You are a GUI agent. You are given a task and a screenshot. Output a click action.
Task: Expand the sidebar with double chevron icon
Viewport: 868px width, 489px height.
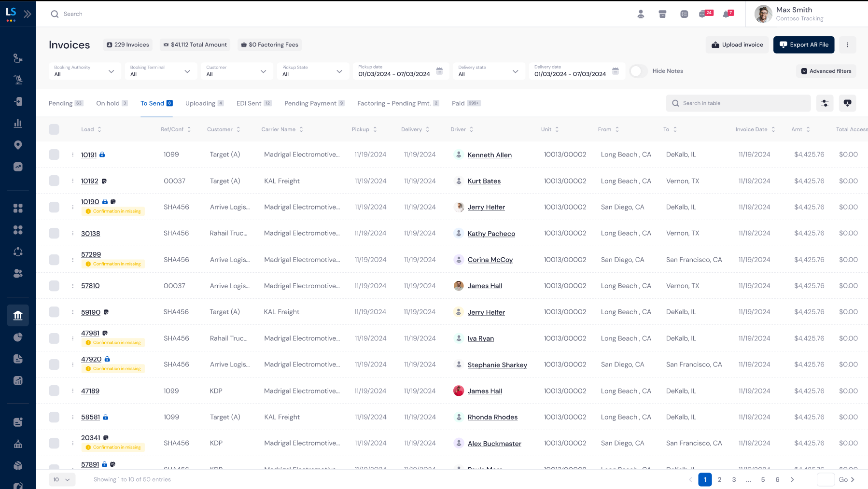tap(28, 14)
